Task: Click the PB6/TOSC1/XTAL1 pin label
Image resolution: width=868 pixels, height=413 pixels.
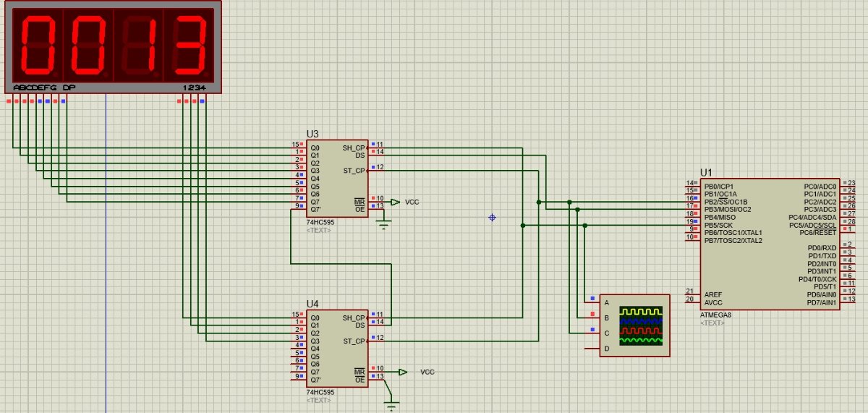Action: (732, 232)
